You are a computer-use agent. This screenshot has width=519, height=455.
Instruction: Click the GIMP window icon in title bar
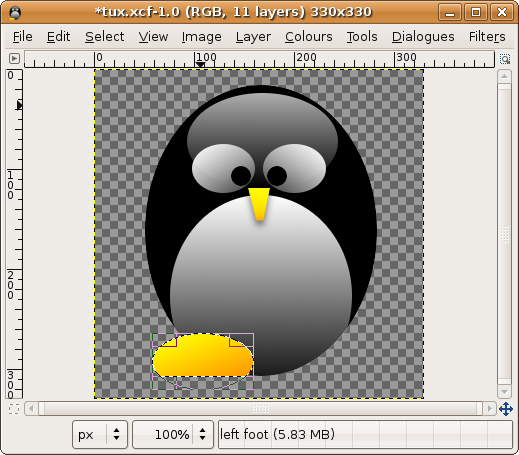[15, 13]
